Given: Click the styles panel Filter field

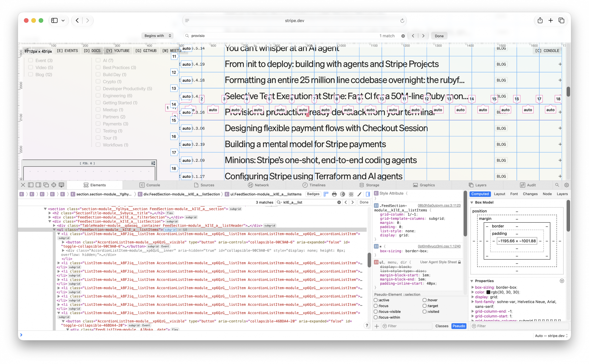Looking at the screenshot, I should point(407,326).
